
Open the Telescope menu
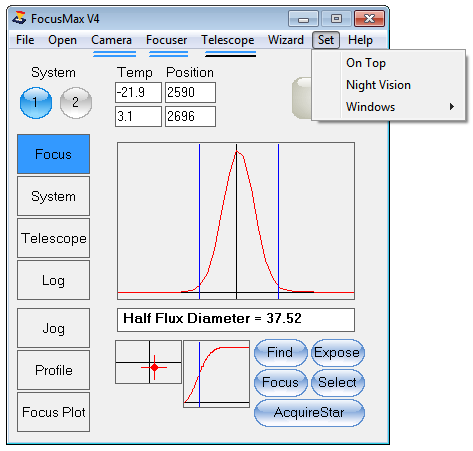pyautogui.click(x=228, y=40)
